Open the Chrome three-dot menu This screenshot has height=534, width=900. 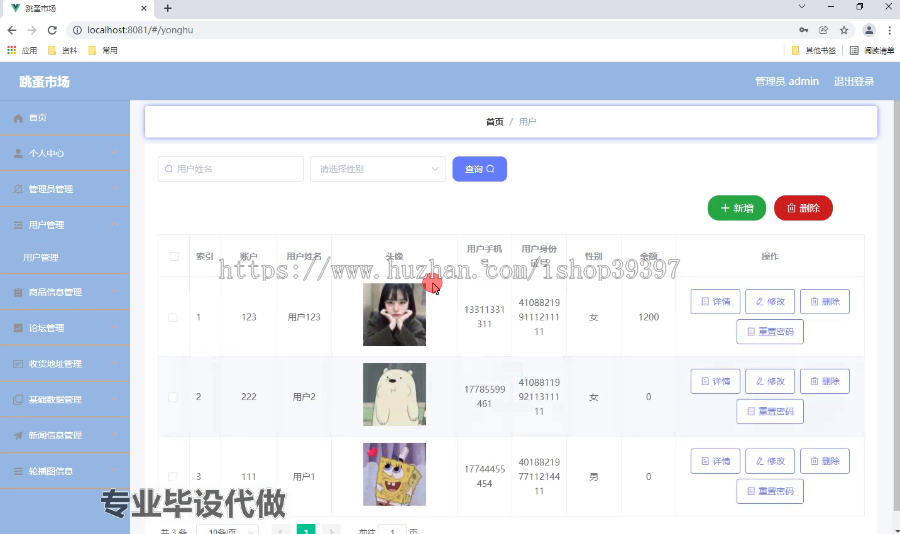[890, 30]
